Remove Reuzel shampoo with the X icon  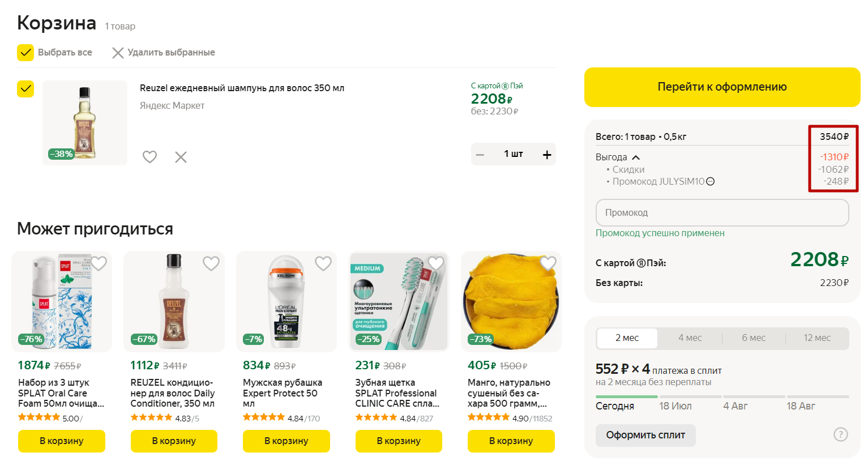181,157
